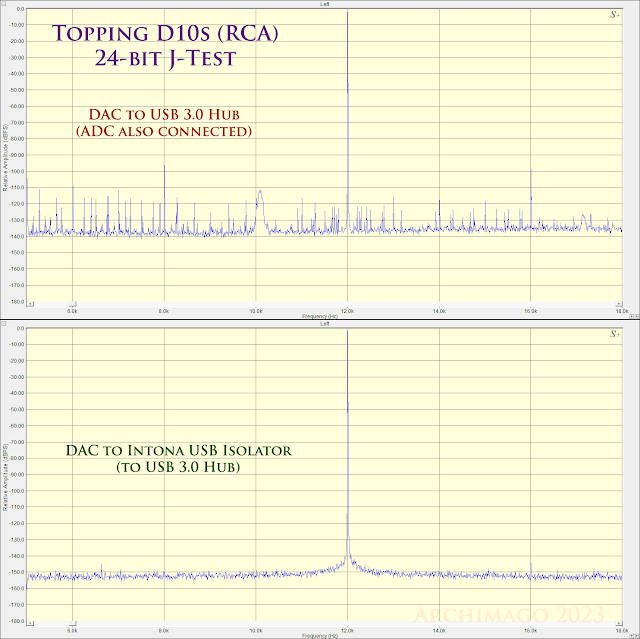Grab the frequency scrollbar thumb under the USB hub graph
The width and height of the screenshot is (640, 639).
73,304
